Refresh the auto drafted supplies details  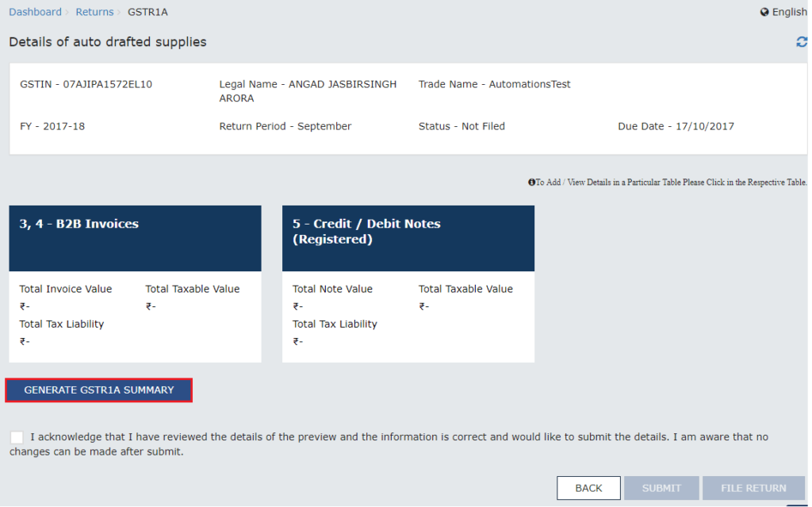[x=801, y=42]
